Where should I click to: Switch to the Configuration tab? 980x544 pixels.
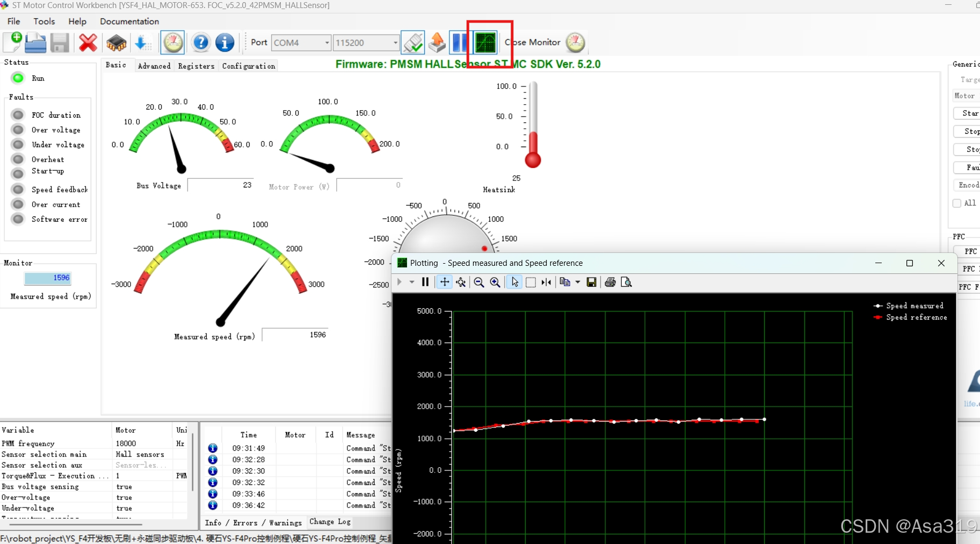click(249, 66)
